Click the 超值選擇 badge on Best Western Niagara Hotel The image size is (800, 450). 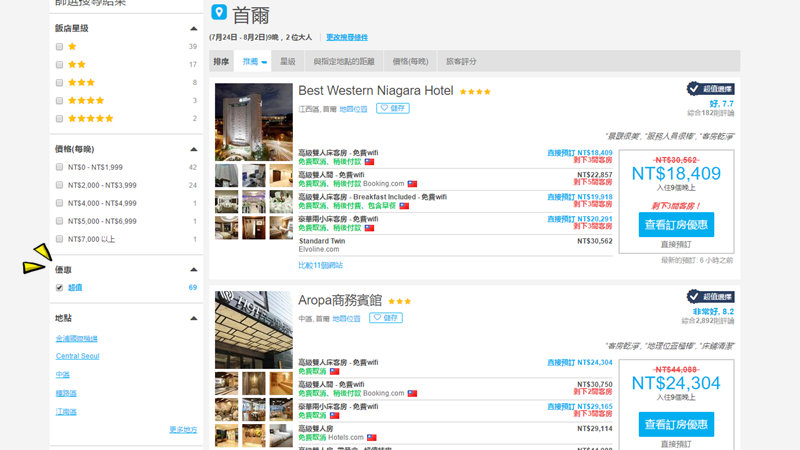[710, 89]
